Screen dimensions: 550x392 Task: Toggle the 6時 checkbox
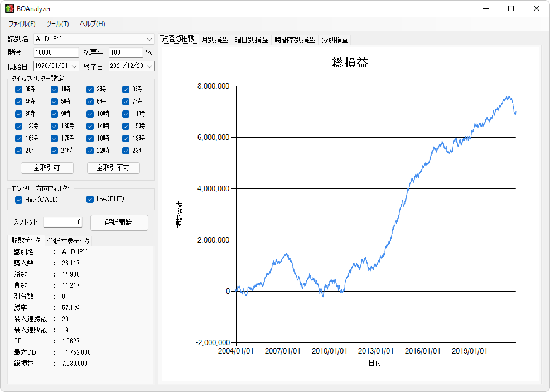(x=90, y=101)
